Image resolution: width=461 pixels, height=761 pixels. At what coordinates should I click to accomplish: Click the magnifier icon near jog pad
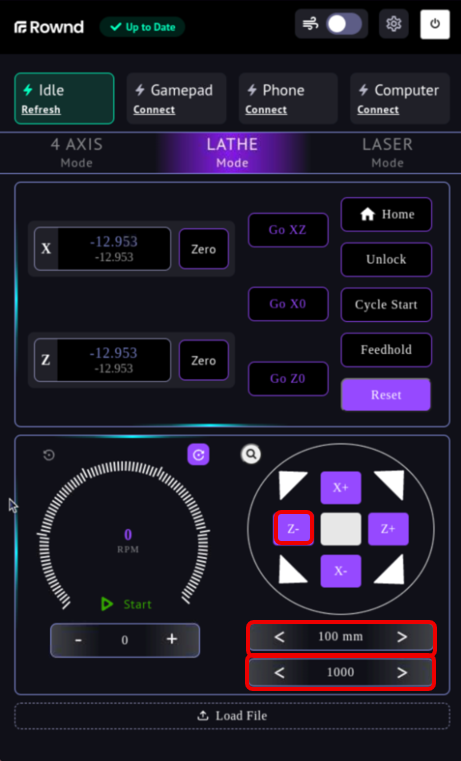coord(251,454)
